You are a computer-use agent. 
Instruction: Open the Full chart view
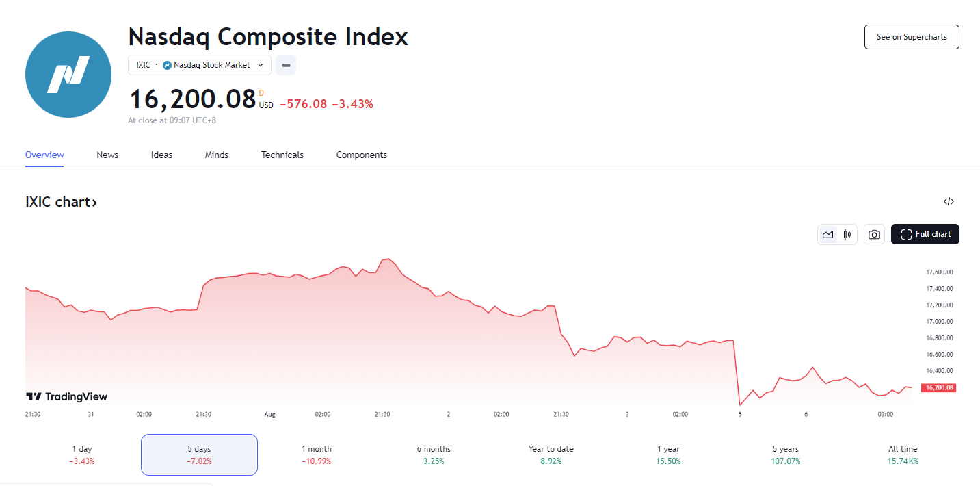point(925,234)
